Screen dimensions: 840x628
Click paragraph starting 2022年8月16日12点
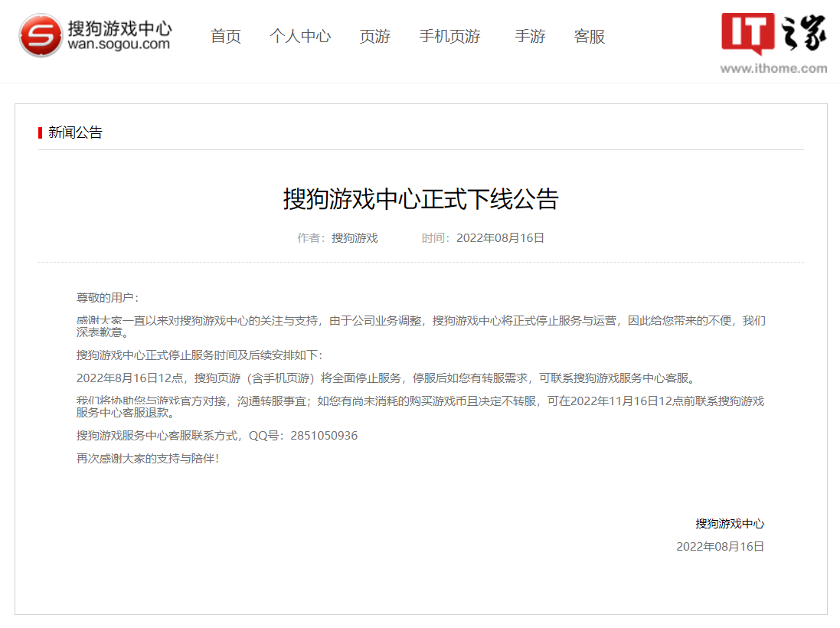(x=387, y=378)
